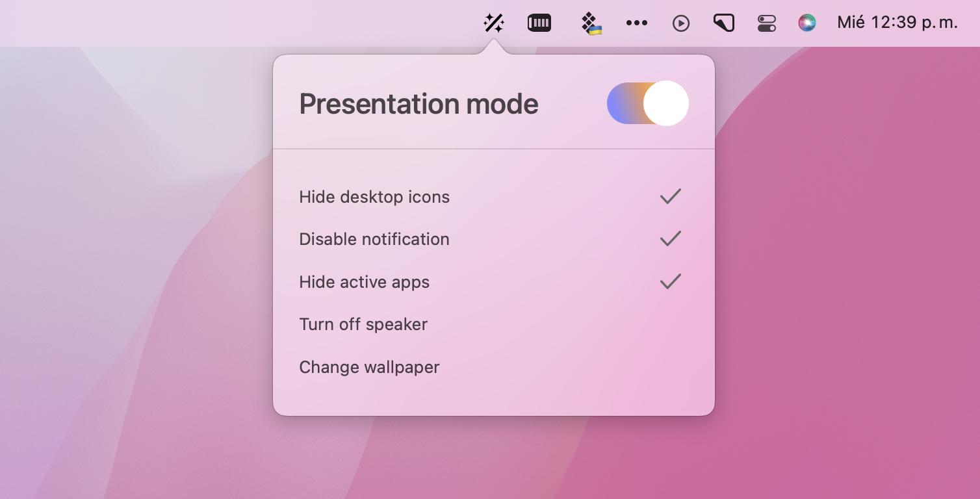Open the barcode-style menu bar icon
The height and width of the screenshot is (499, 980).
tap(539, 23)
